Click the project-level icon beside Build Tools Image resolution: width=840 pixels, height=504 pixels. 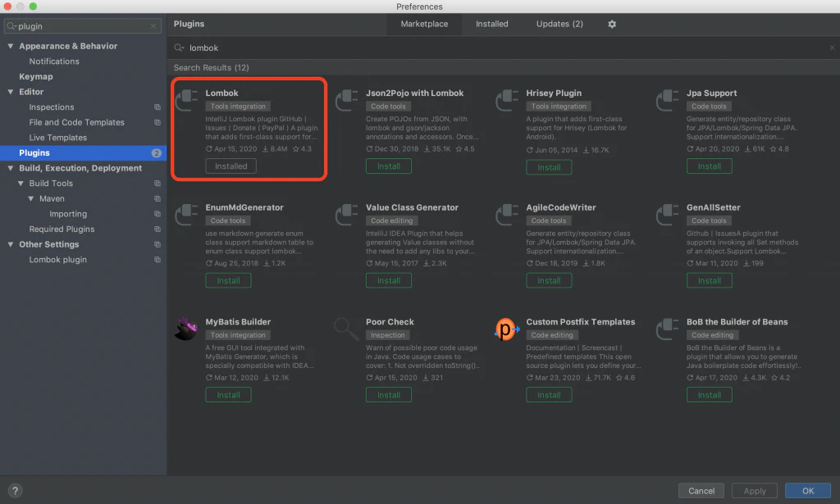coord(157,184)
